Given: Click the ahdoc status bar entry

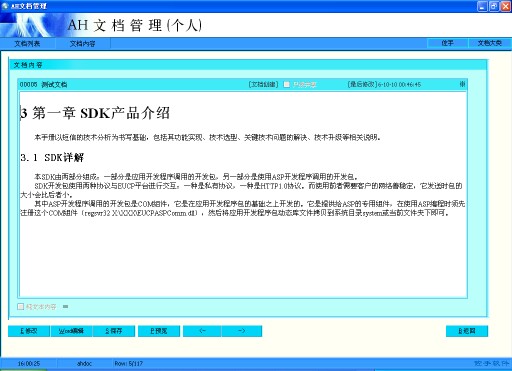Looking at the screenshot, I should 84,363.
